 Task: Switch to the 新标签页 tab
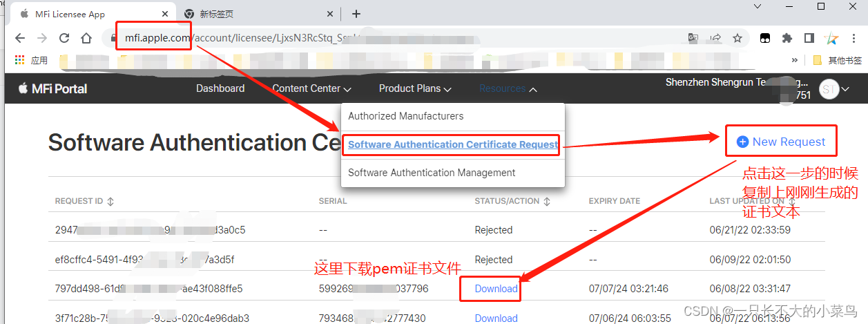point(259,14)
